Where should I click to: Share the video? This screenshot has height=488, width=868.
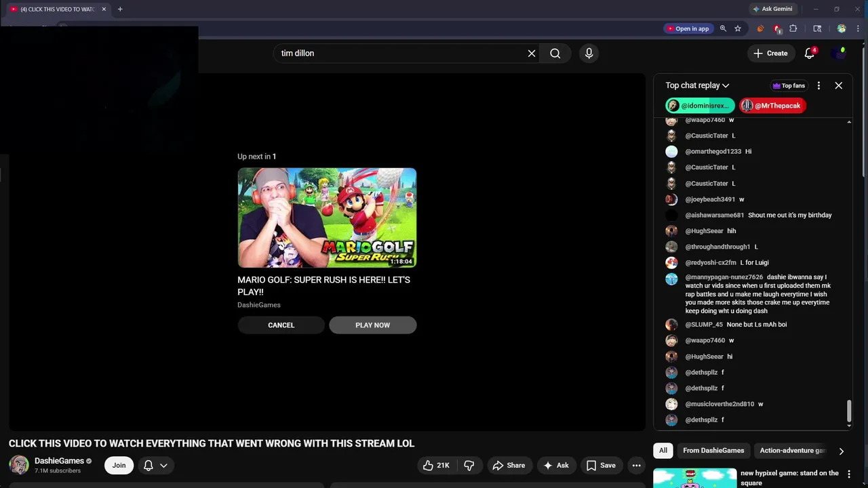click(x=509, y=466)
